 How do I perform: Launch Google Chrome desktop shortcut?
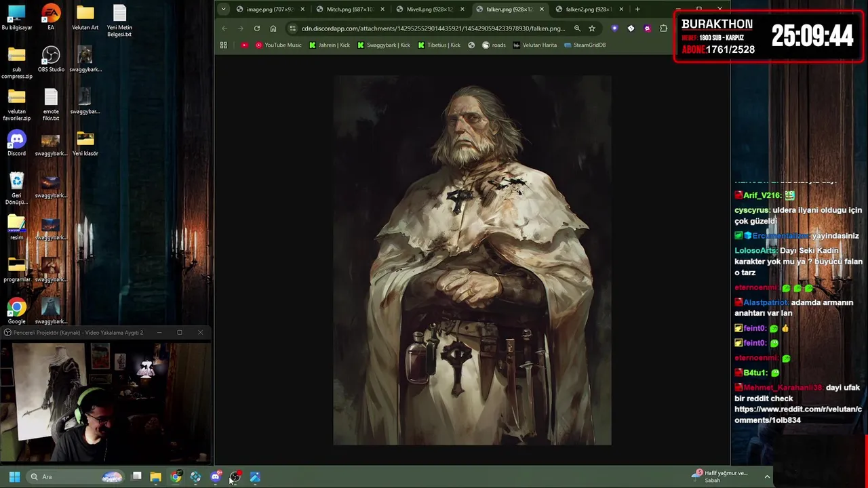point(17,312)
